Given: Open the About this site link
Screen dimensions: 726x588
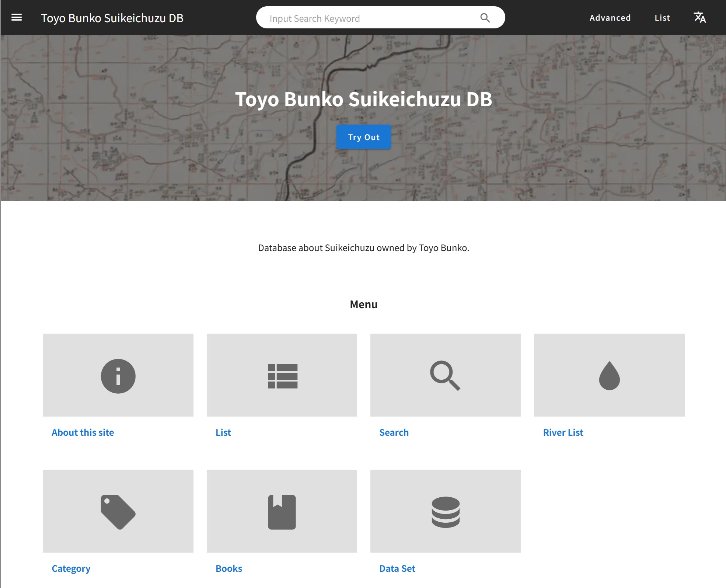Looking at the screenshot, I should click(x=83, y=432).
